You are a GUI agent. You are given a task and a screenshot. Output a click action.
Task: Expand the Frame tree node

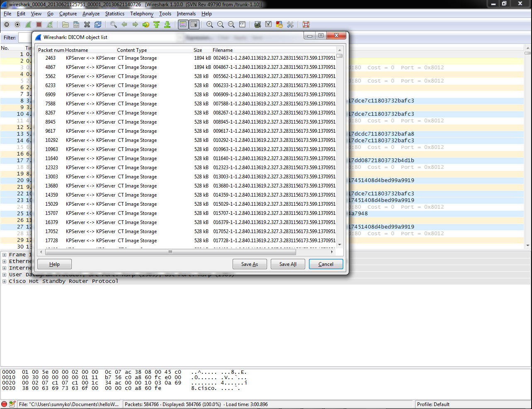click(x=4, y=255)
